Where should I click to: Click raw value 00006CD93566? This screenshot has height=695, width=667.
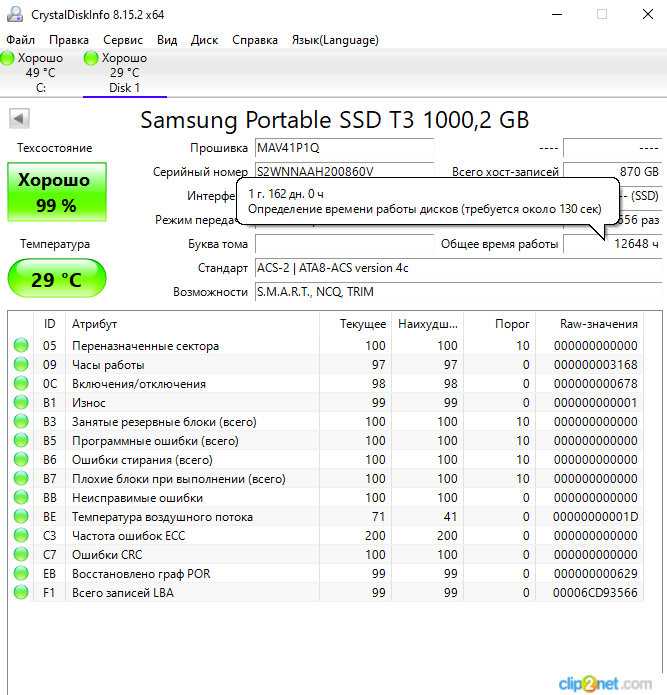[595, 593]
